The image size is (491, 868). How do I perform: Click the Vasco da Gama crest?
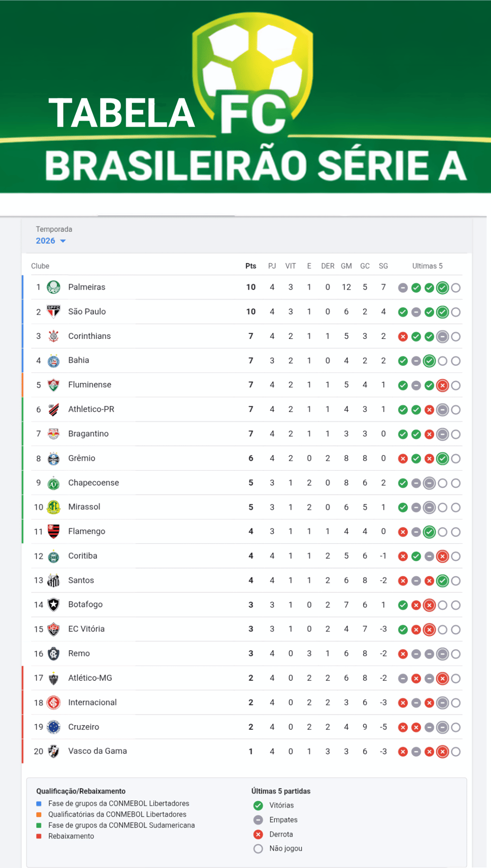53,751
